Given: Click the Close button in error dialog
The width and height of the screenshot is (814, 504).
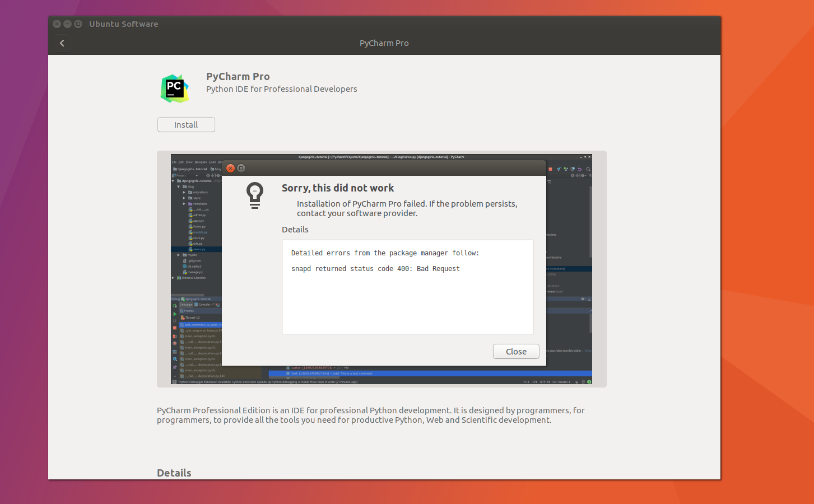Looking at the screenshot, I should (x=516, y=352).
